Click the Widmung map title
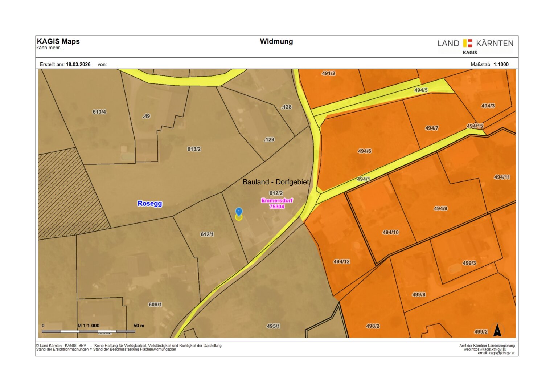Screen dimensions: 554x392 [x=276, y=41]
